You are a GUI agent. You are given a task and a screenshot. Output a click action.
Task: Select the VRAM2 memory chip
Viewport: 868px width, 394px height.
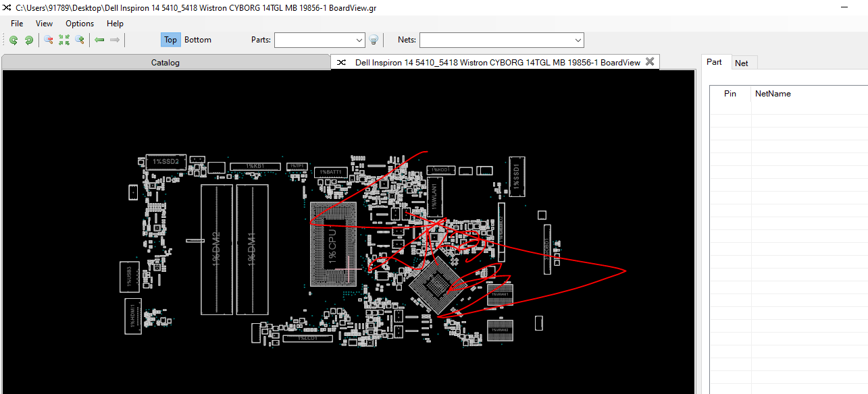(x=501, y=329)
